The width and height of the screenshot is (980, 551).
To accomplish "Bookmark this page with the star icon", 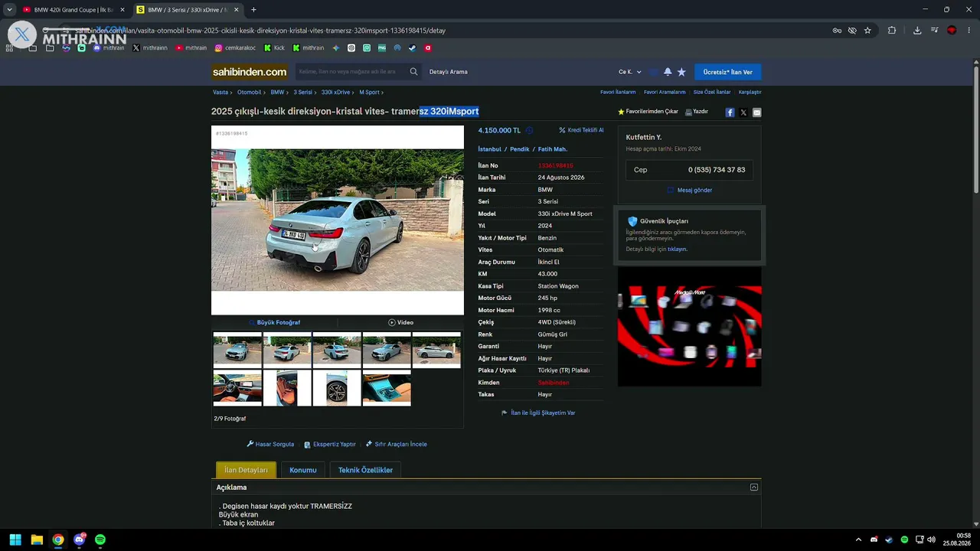I will point(867,31).
